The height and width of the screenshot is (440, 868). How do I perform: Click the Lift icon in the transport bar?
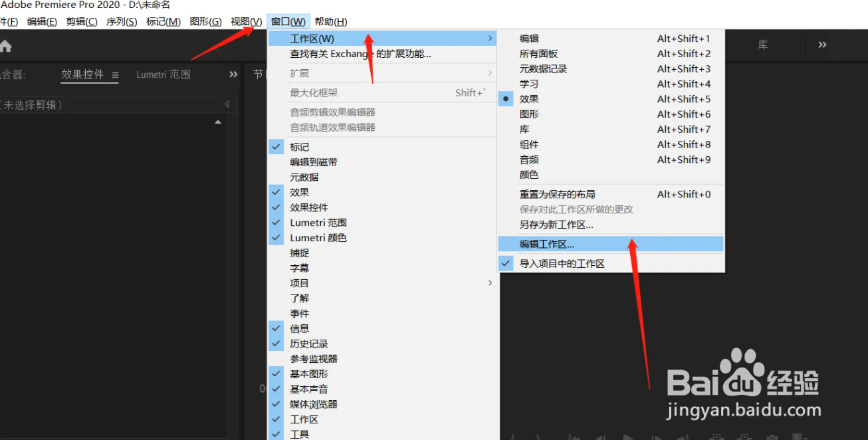(716, 437)
